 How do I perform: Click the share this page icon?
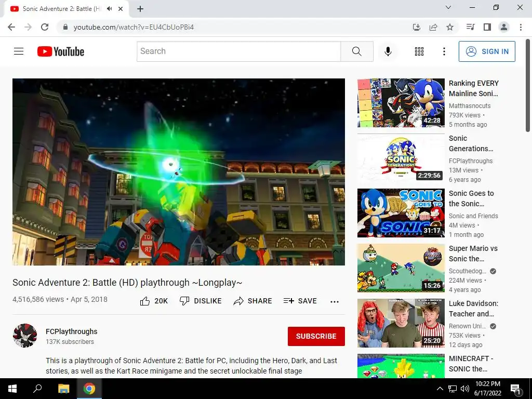(433, 27)
